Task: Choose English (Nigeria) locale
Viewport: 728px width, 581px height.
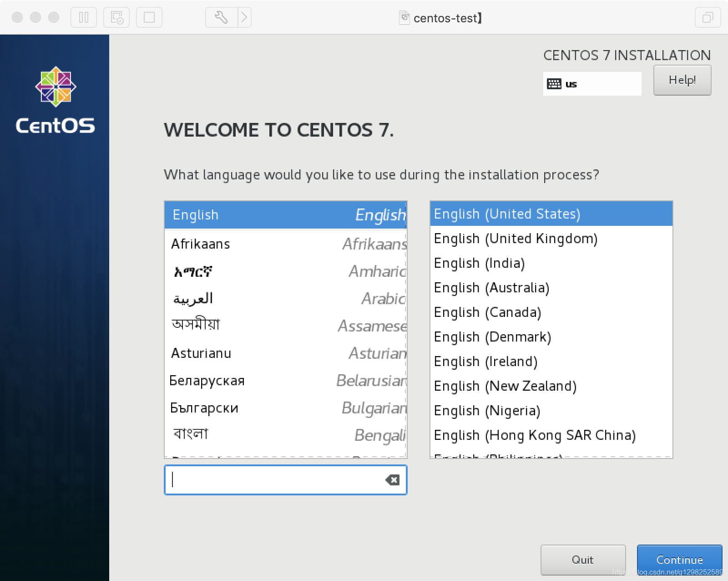Action: (551, 411)
